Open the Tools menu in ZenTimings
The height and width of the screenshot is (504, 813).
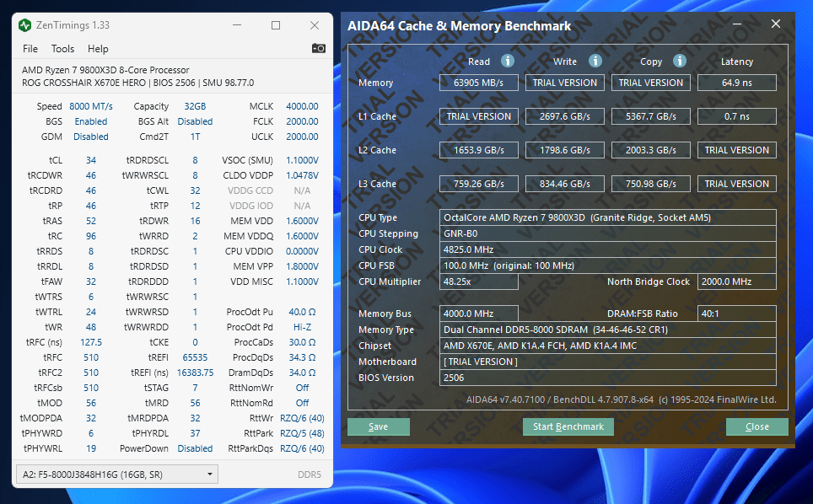(x=62, y=49)
